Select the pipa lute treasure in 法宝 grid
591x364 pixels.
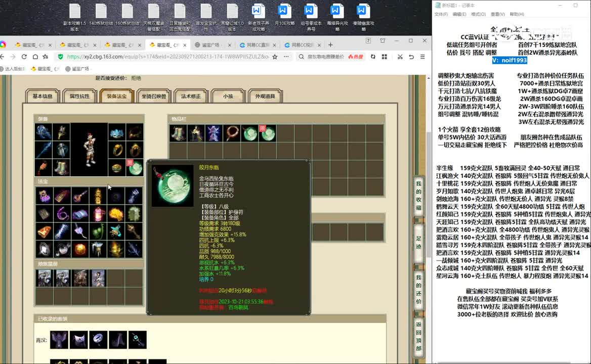tap(80, 196)
